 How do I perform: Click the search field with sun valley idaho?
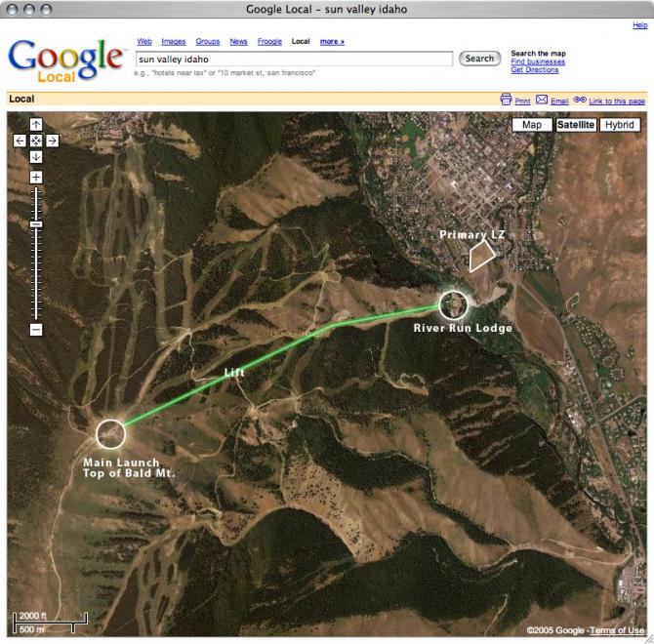294,60
